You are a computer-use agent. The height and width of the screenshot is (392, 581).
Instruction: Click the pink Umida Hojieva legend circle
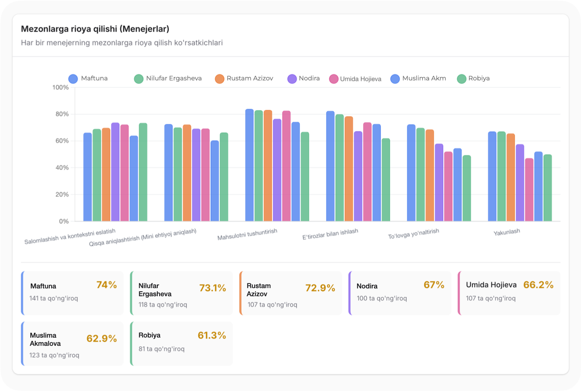(x=334, y=79)
